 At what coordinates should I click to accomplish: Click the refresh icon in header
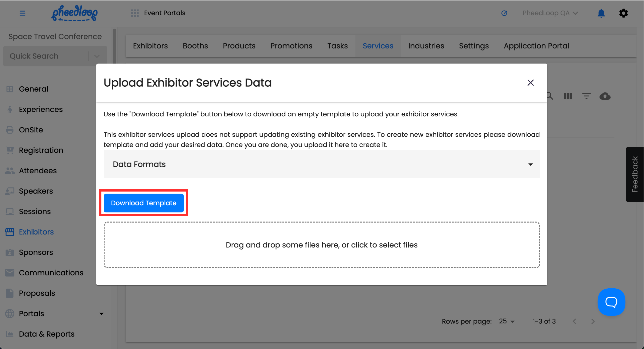(504, 13)
